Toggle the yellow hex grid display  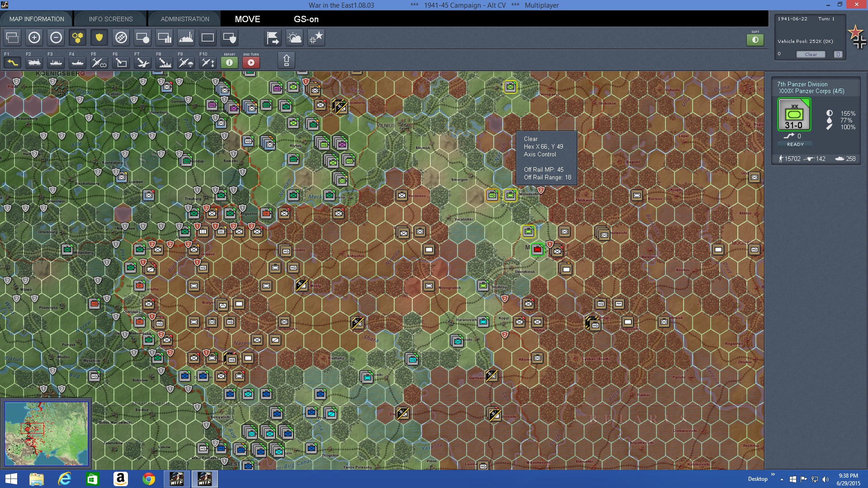tap(78, 38)
